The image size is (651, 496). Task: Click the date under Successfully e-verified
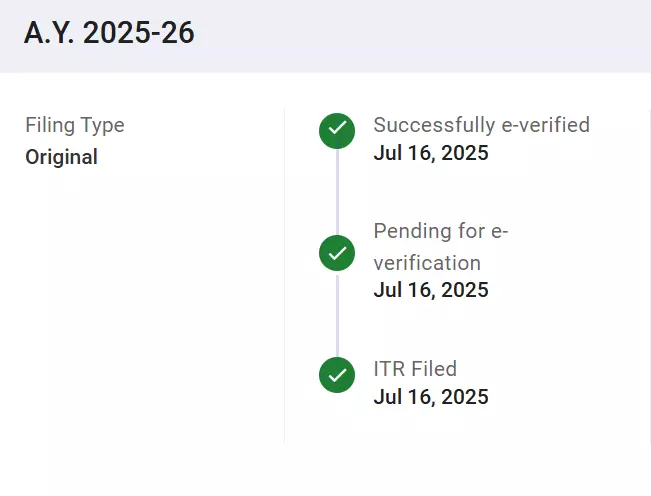coord(431,153)
